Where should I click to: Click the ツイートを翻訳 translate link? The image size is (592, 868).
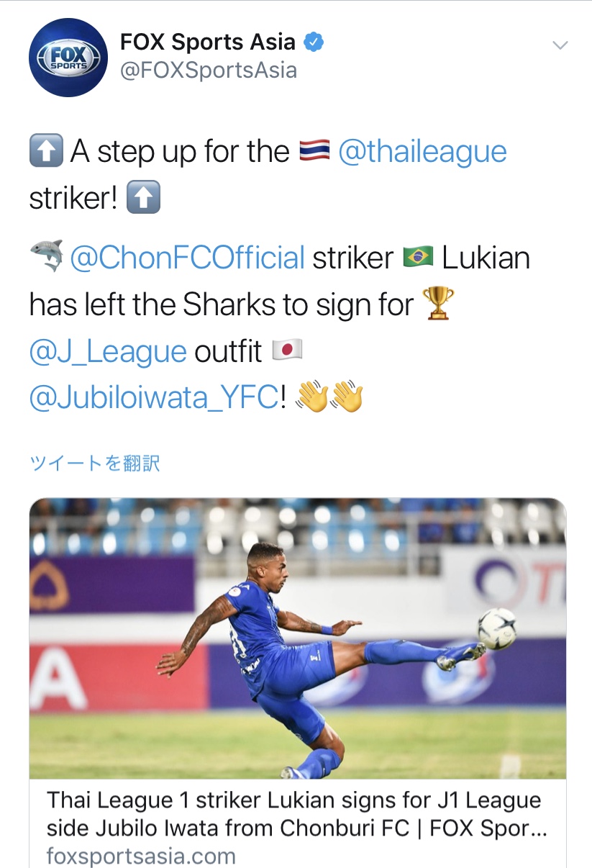94,463
